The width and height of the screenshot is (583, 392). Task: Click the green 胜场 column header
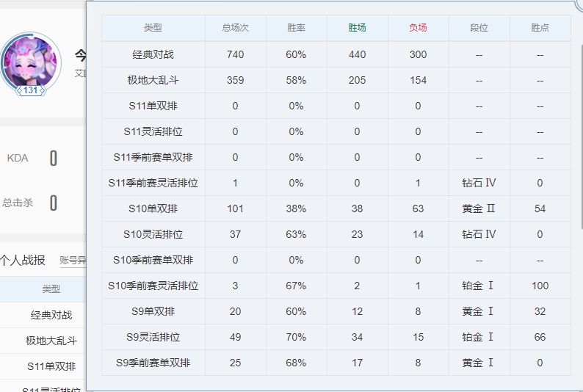tap(357, 27)
